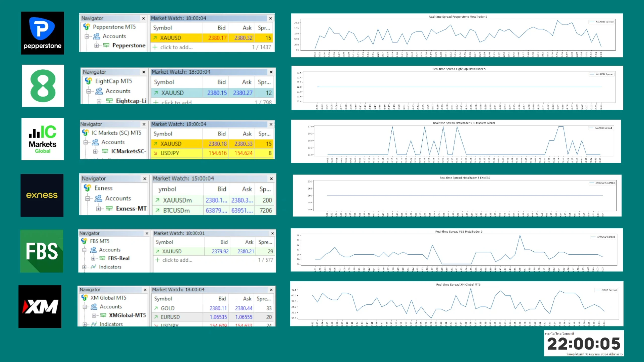Click the XM Global MT5 root icon
Image resolution: width=644 pixels, height=362 pixels.
click(85, 298)
